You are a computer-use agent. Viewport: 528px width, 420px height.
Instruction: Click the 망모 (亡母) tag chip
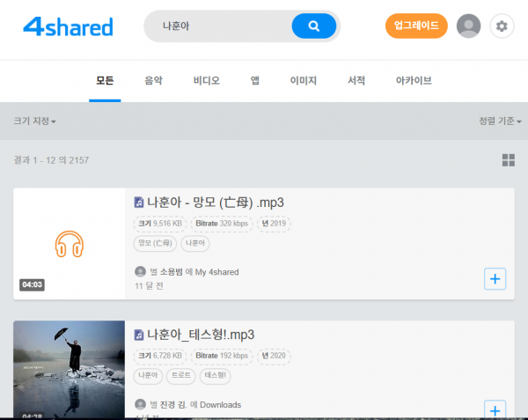(155, 243)
